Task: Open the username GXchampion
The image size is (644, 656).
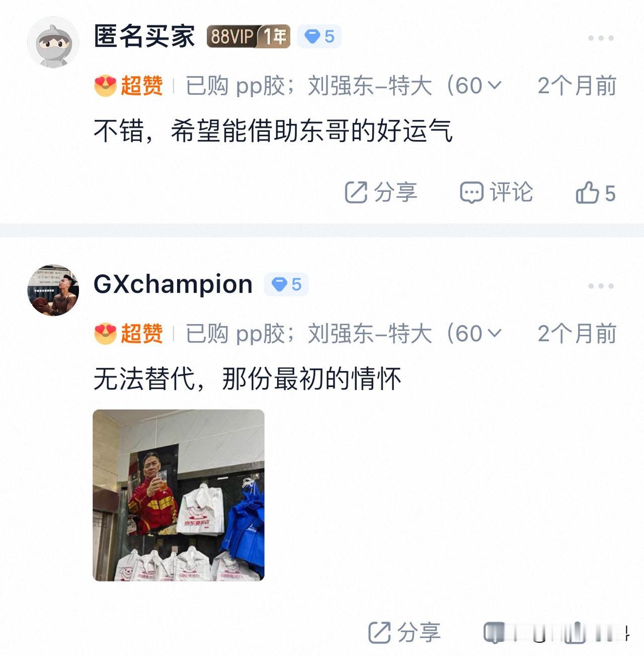Action: pos(173,284)
